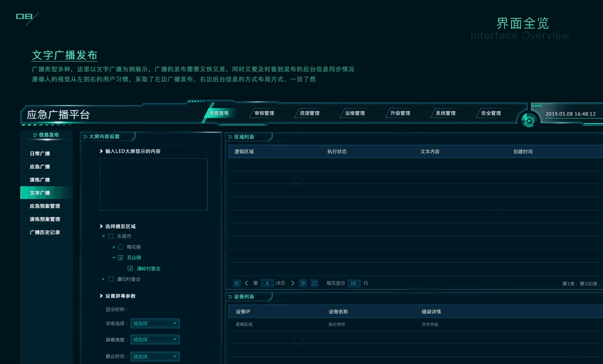Refresh the region list table
The height and width of the screenshot is (364, 603).
[314, 283]
